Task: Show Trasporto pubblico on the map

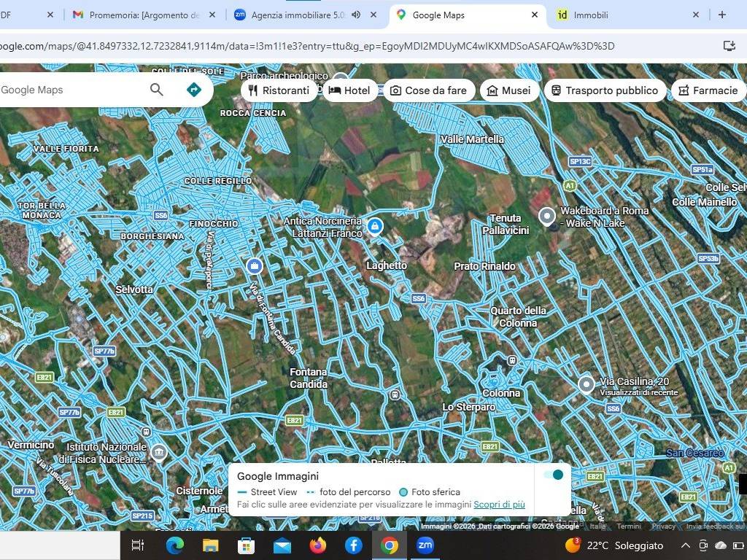Action: tap(605, 90)
